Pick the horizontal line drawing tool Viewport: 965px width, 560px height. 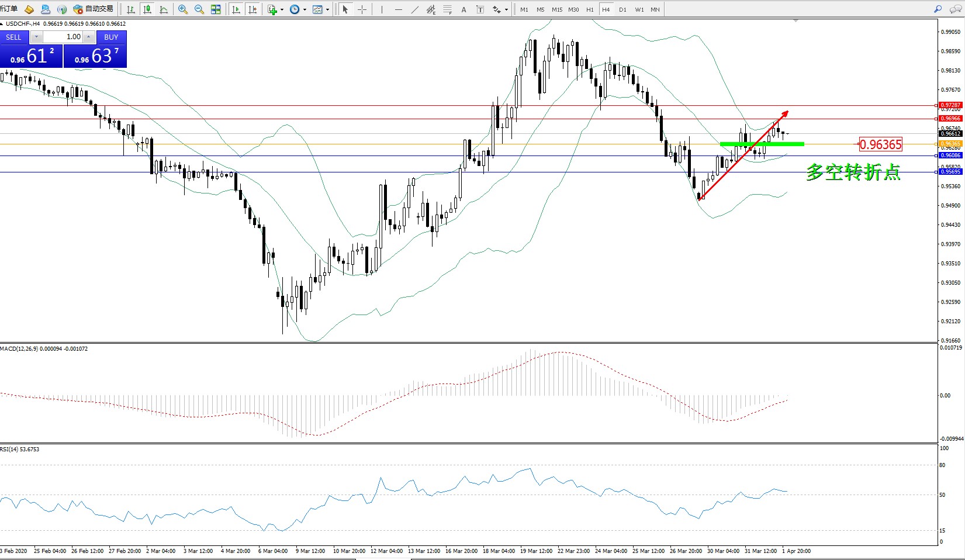pos(398,9)
